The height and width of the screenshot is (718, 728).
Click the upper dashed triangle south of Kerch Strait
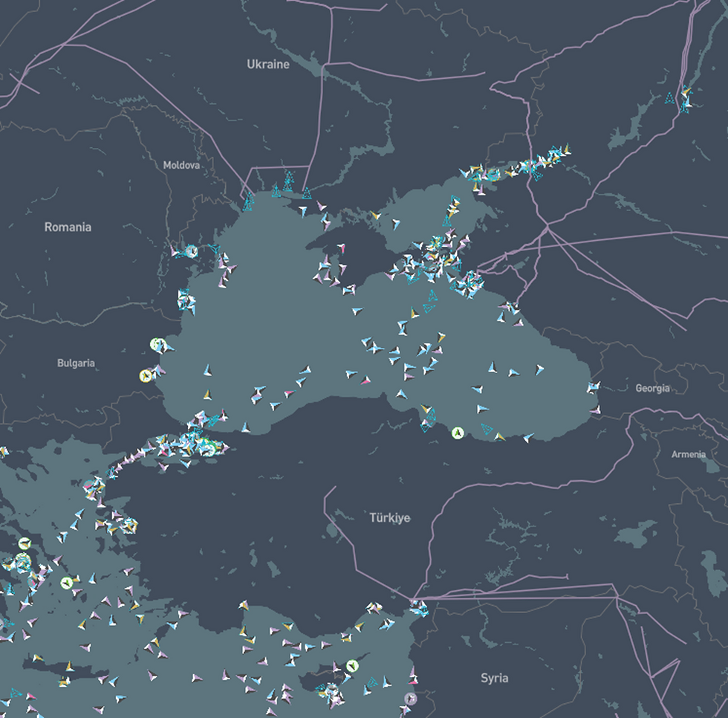432,295
